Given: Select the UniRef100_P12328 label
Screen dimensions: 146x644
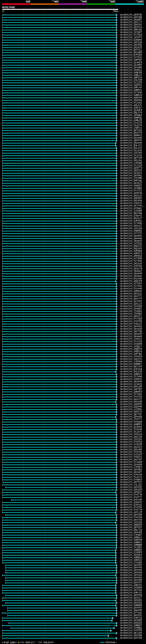Looking at the screenshot, I should point(131,82).
